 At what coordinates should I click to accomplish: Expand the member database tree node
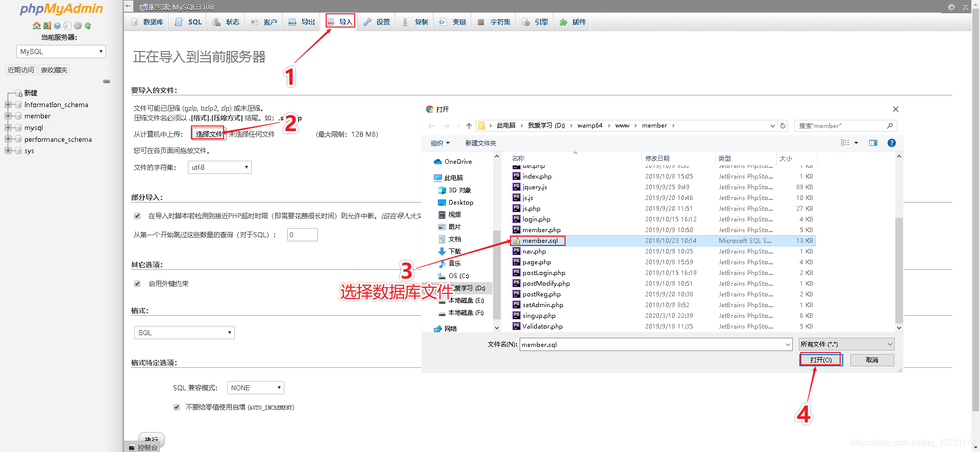point(8,116)
